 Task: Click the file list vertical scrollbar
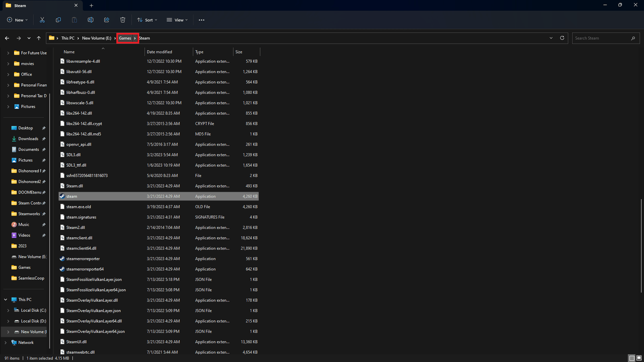point(641,246)
